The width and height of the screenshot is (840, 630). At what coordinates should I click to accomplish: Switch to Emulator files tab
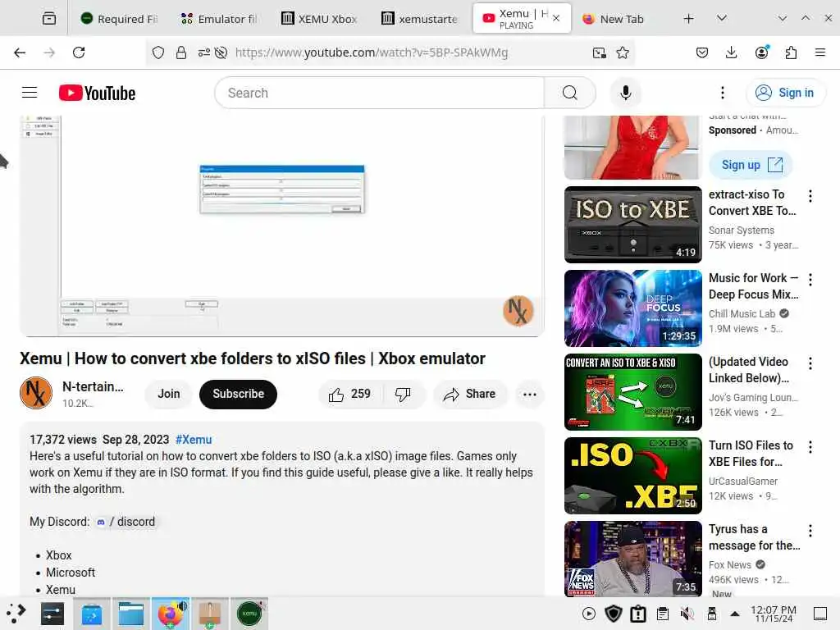[x=220, y=19]
